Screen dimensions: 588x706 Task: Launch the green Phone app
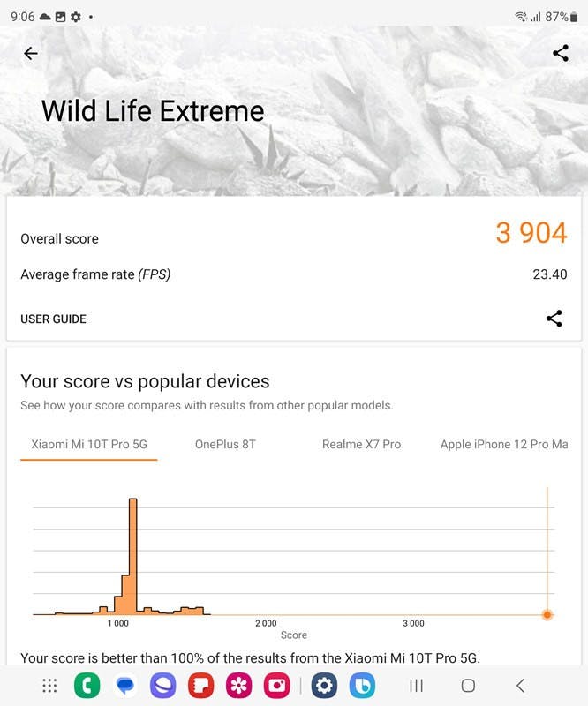[x=87, y=686]
